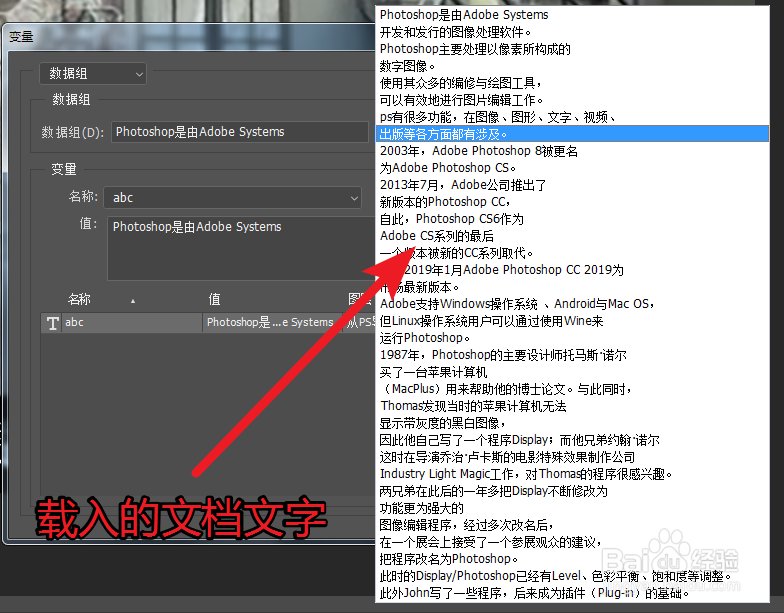Click the T text-variable icon for abc
Viewport: 784px width, 613px height.
(52, 323)
